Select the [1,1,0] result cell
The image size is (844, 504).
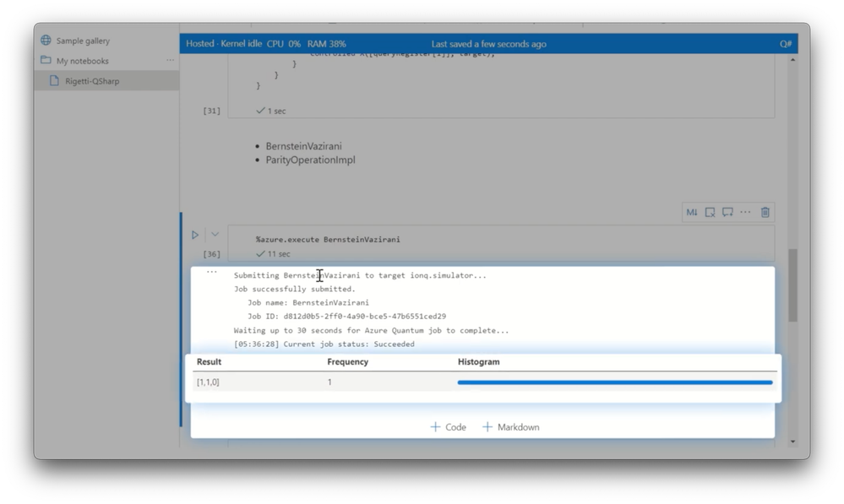[208, 382]
